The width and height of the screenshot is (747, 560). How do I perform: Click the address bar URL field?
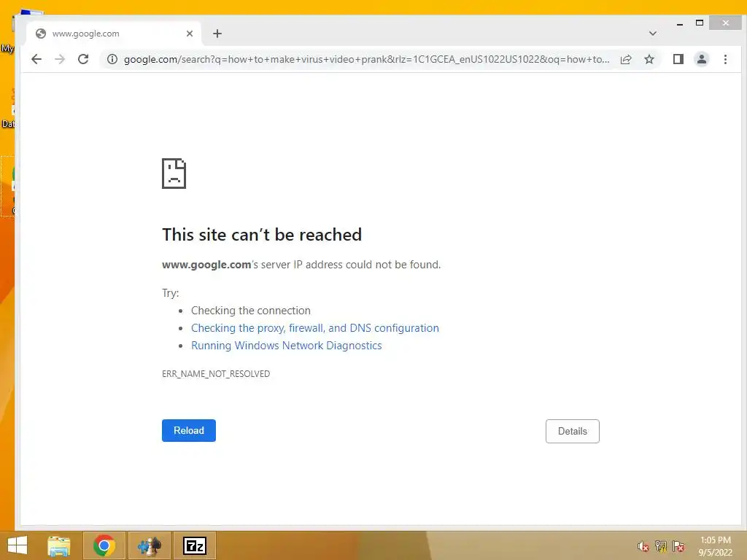click(x=366, y=59)
